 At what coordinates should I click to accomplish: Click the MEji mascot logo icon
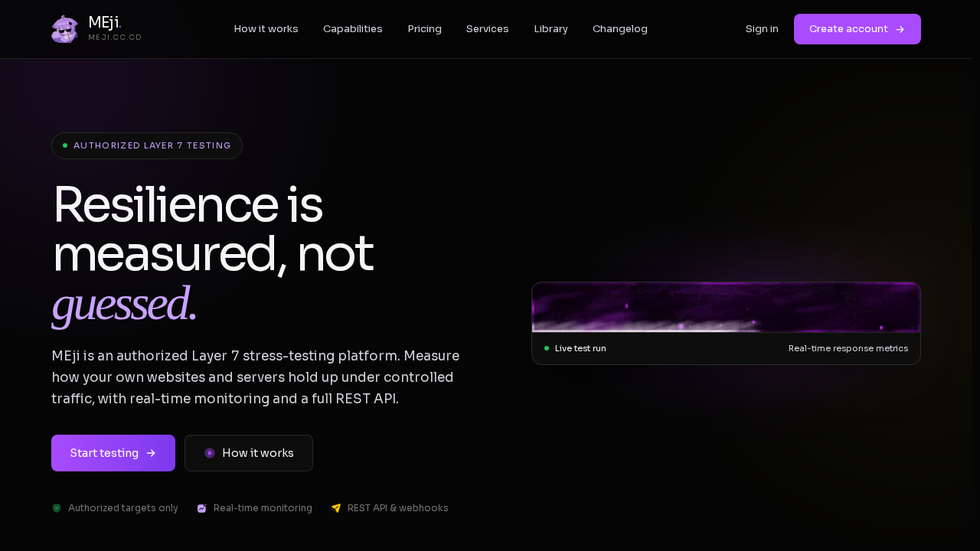point(65,29)
